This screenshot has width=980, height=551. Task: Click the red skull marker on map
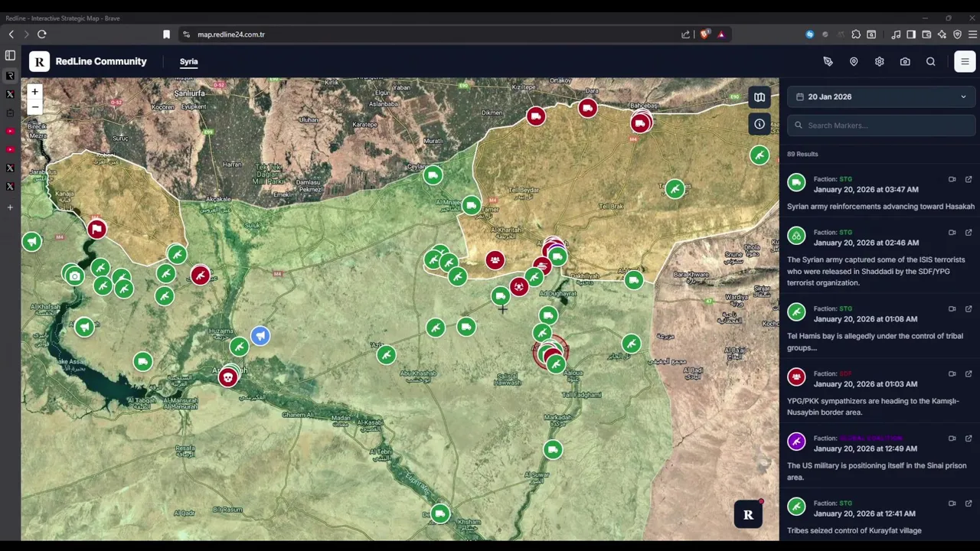[x=227, y=377]
